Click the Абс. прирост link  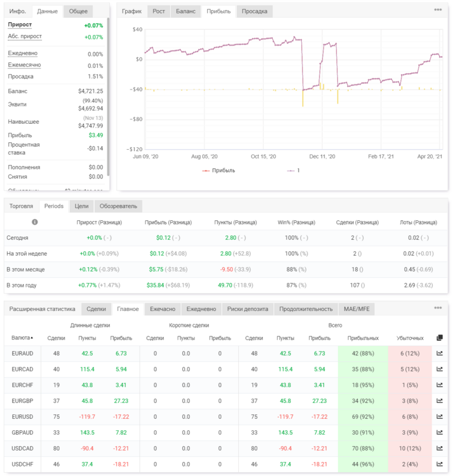coord(25,36)
